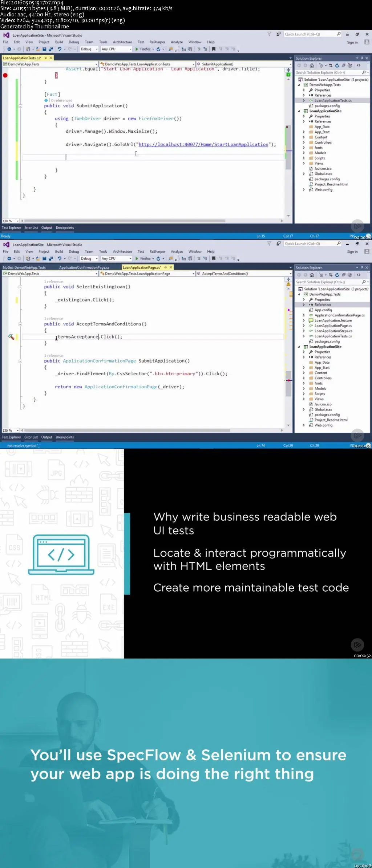Click Save All icon in top Visual Studio toolbar
Screen dimensions: 372x868
tap(50, 49)
